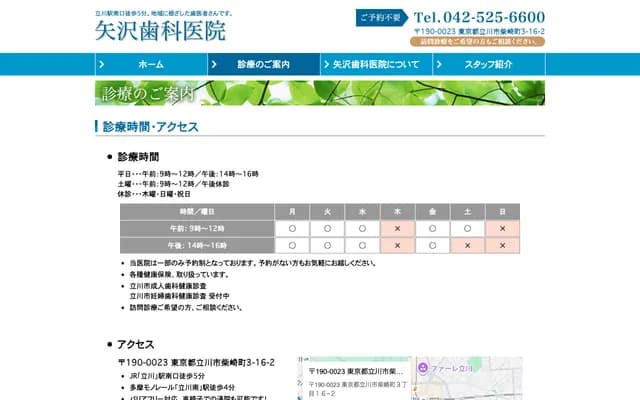Click Saturday afternoon closed × cell
Screen dimensions: 640x400
tap(468, 245)
